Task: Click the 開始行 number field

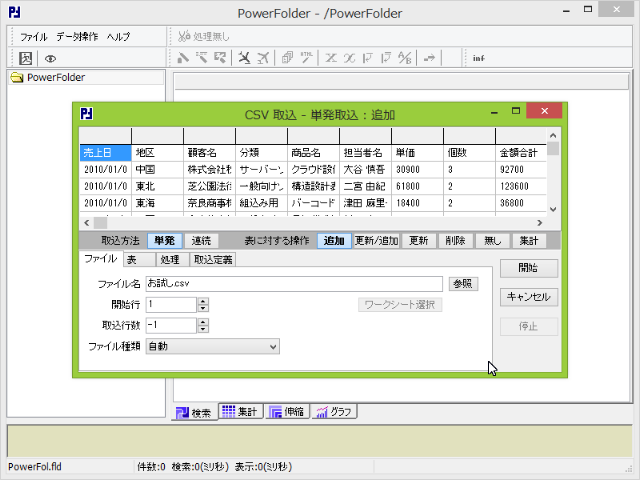Action: tap(171, 304)
